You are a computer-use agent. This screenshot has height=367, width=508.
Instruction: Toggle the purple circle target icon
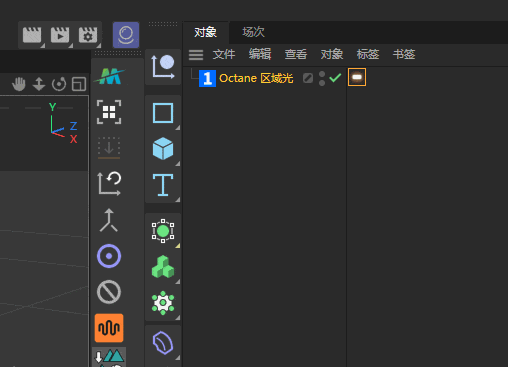109,256
